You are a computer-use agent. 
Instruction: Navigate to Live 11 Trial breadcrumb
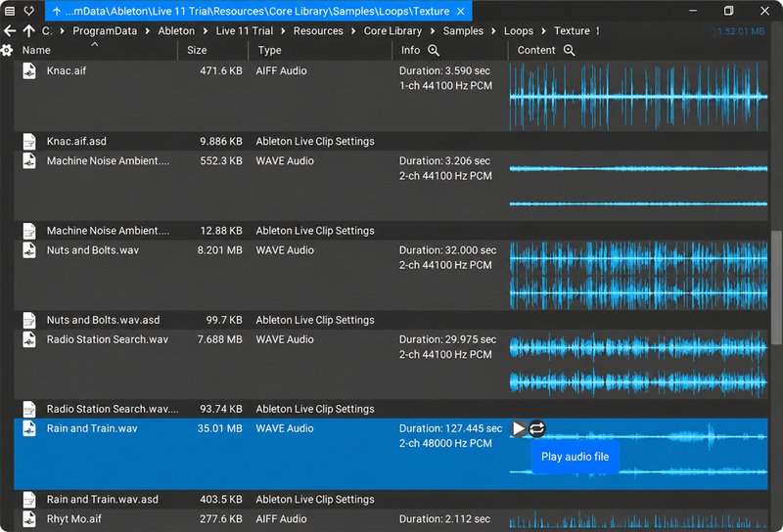[245, 31]
